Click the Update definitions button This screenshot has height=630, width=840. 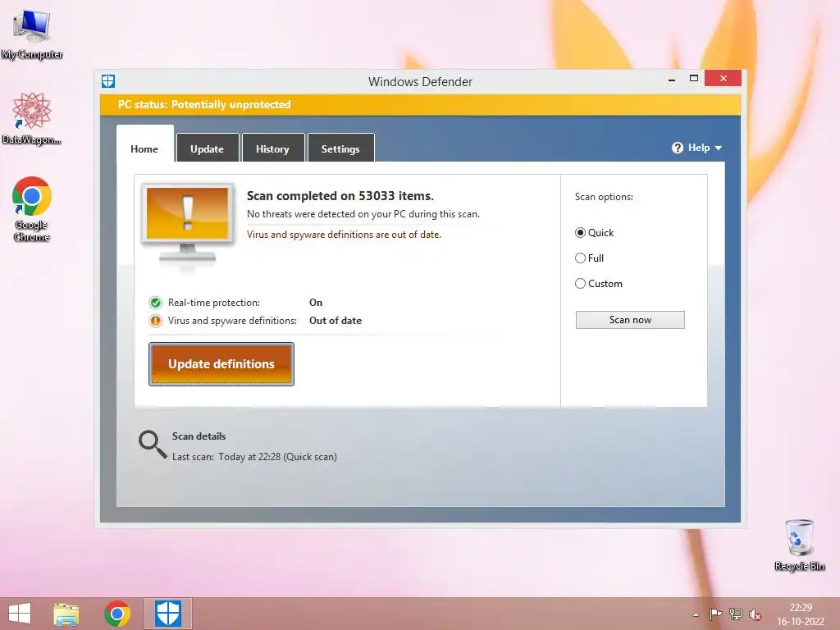(x=221, y=364)
